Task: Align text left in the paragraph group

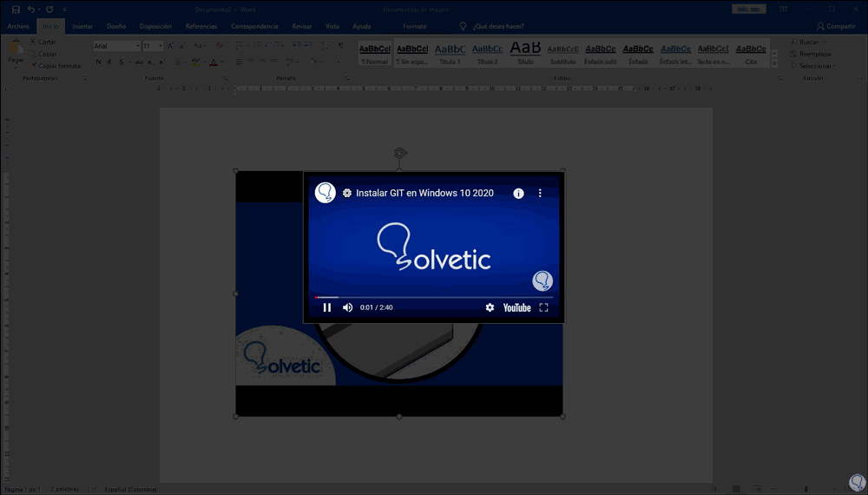Action: click(x=240, y=62)
